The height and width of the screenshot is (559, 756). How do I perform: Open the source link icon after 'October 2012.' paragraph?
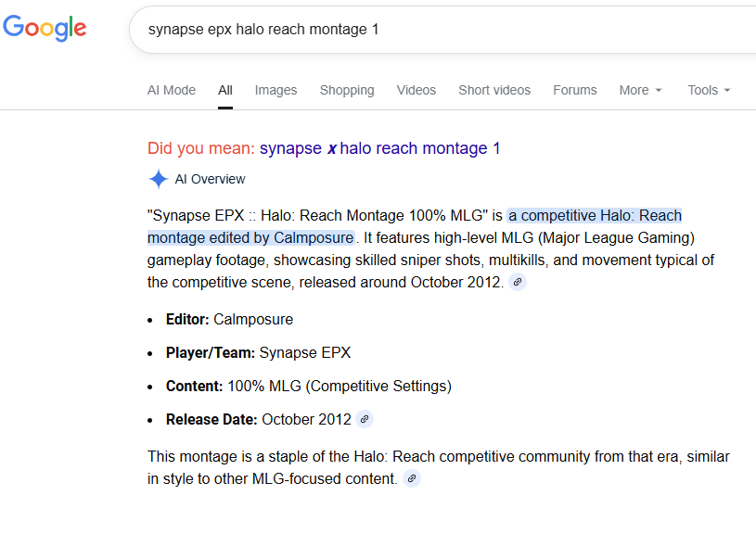(518, 282)
